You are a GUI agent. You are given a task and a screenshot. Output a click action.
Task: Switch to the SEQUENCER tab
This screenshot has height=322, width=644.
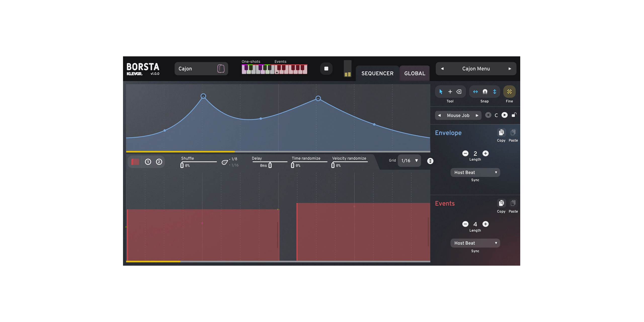(x=377, y=73)
